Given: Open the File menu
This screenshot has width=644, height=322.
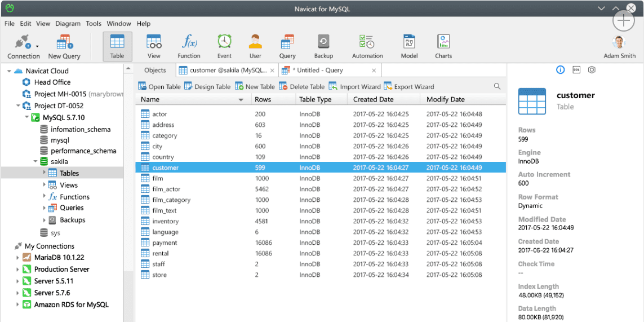Looking at the screenshot, I should 10,24.
